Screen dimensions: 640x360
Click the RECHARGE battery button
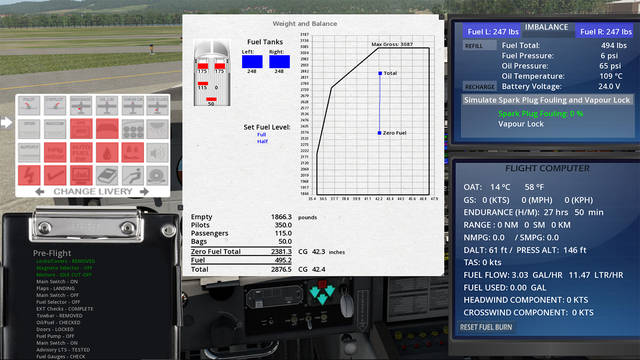pos(480,87)
